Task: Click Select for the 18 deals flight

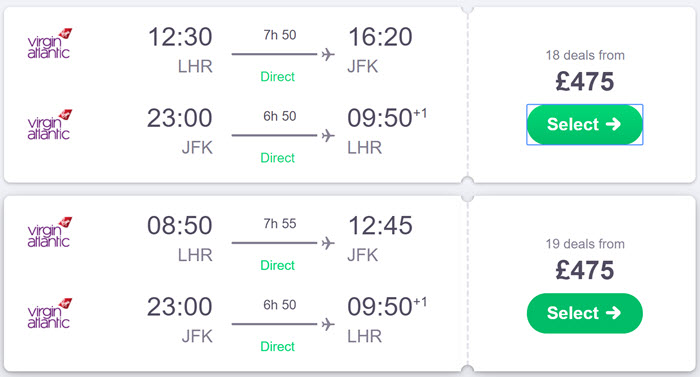Action: tap(584, 124)
